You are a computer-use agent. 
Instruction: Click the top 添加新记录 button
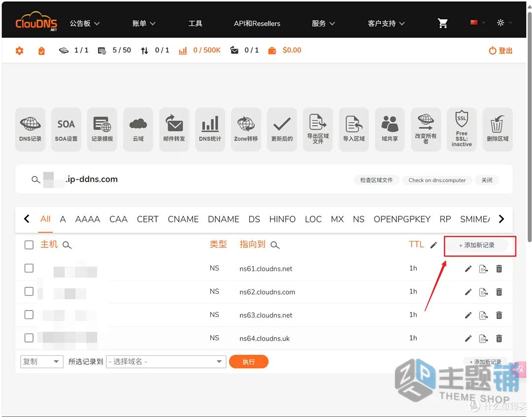(x=476, y=245)
